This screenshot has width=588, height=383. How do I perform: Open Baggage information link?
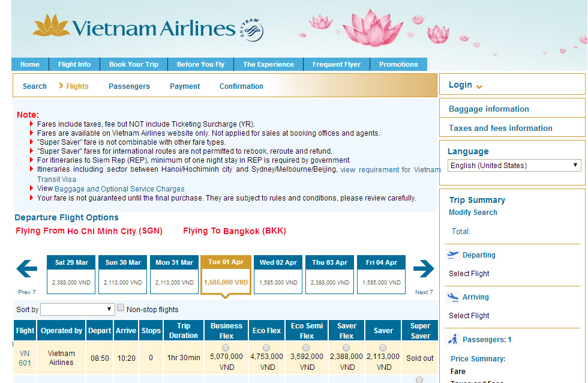click(x=489, y=109)
